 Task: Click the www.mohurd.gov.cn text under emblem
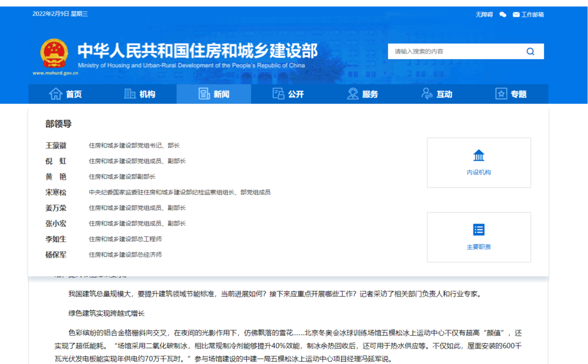point(55,73)
